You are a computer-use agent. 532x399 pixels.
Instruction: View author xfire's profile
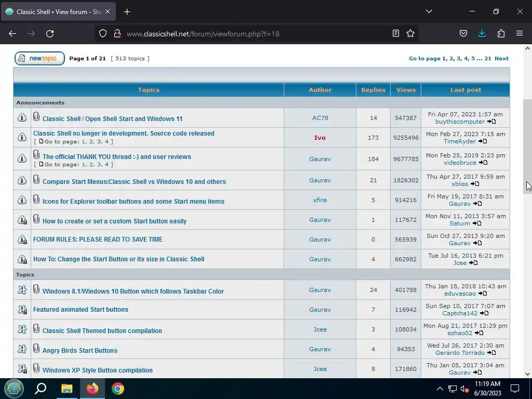320,200
